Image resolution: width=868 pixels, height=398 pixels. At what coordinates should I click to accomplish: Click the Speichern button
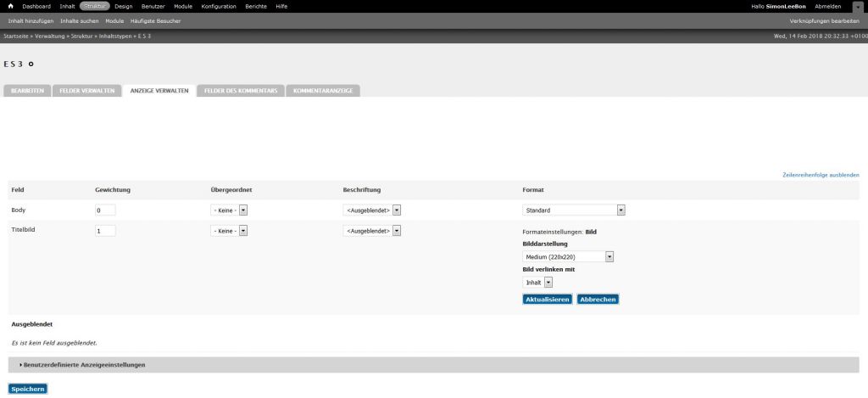coord(28,389)
